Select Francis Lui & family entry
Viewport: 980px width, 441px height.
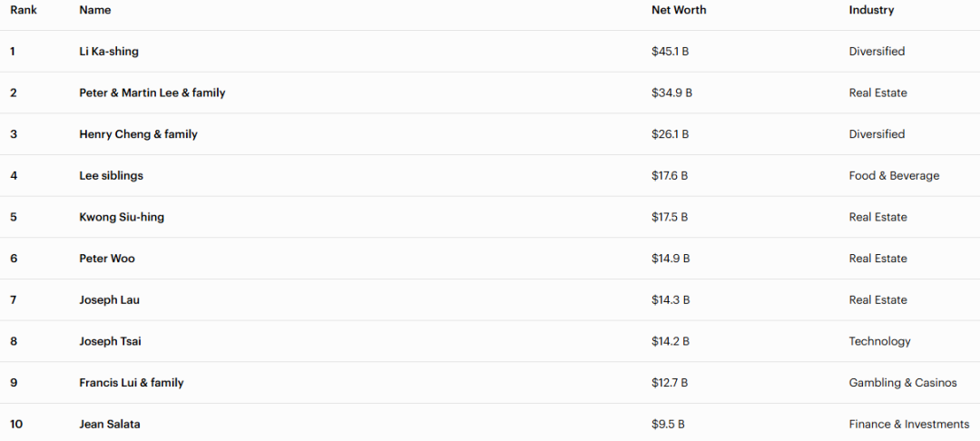point(132,383)
